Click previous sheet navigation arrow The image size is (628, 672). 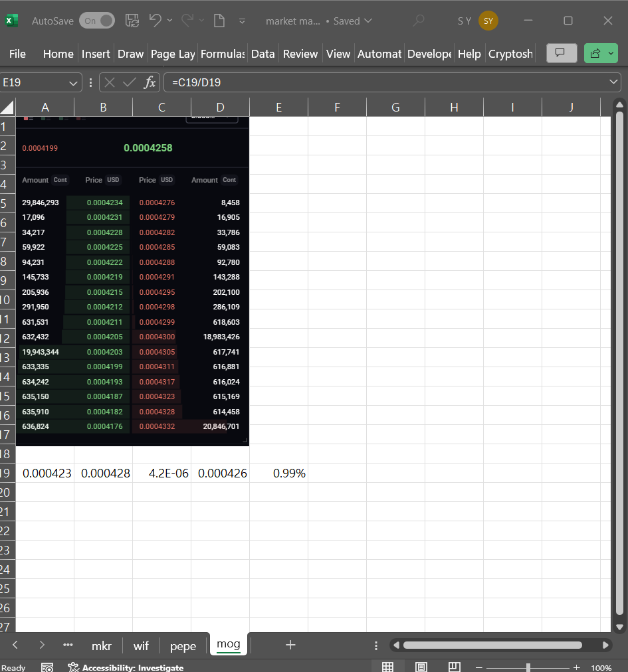click(x=15, y=645)
